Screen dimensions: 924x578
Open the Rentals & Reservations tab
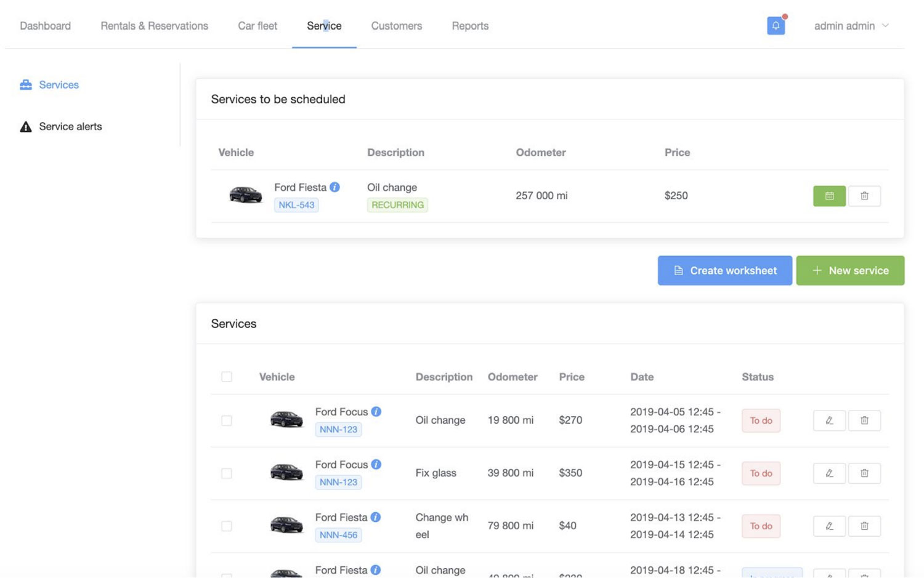154,26
